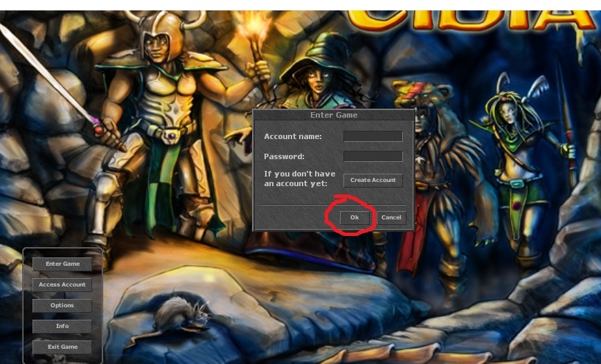
Task: Focus the Password input field
Action: pyautogui.click(x=373, y=156)
